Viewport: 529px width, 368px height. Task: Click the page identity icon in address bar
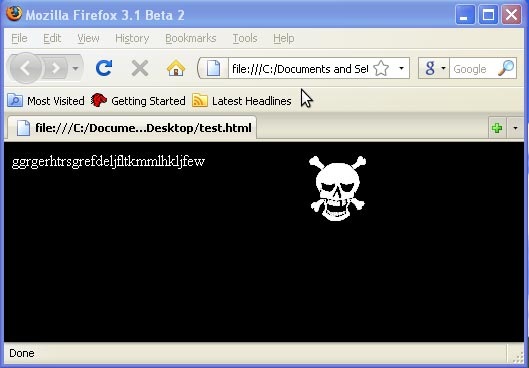point(213,68)
